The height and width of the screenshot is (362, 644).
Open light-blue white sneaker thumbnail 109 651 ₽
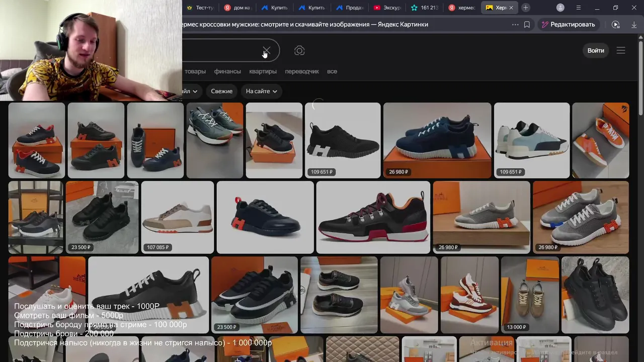pyautogui.click(x=532, y=140)
